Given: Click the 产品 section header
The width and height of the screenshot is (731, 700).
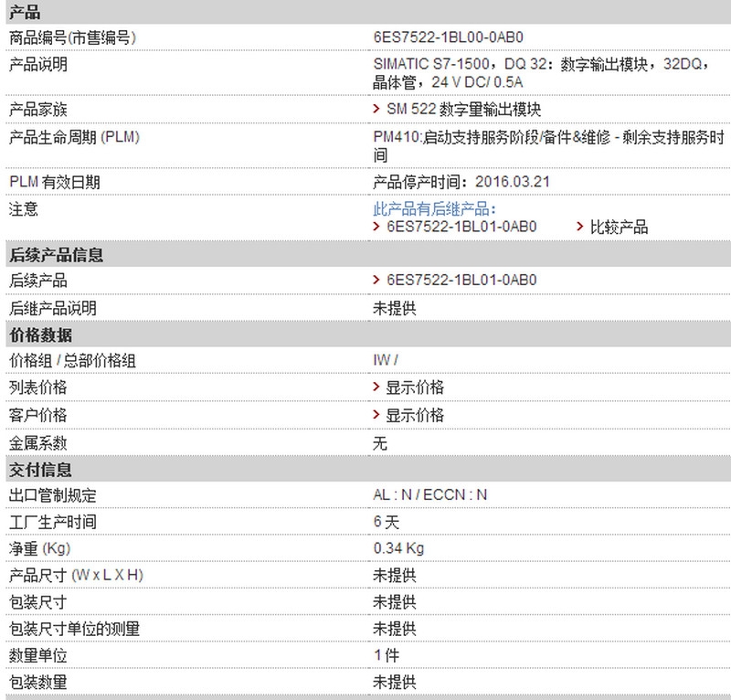Looking at the screenshot, I should tap(368, 12).
